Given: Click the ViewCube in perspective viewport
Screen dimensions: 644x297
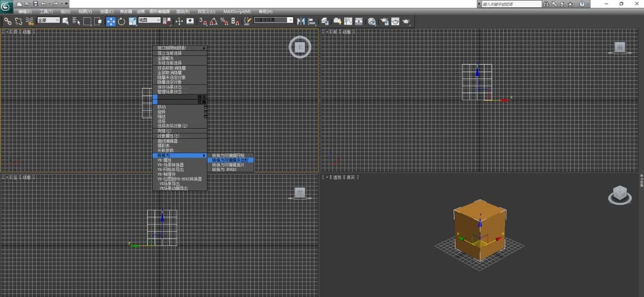Looking at the screenshot, I should [620, 193].
